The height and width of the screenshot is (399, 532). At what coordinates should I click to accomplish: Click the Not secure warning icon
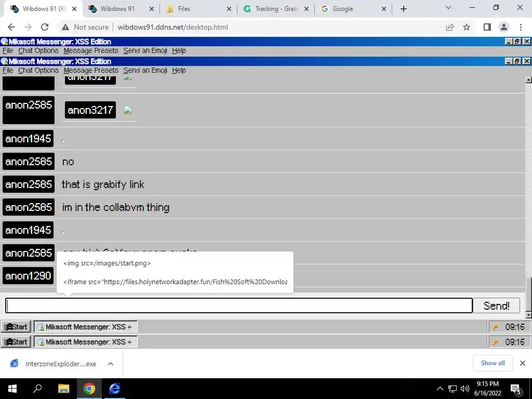tap(65, 27)
